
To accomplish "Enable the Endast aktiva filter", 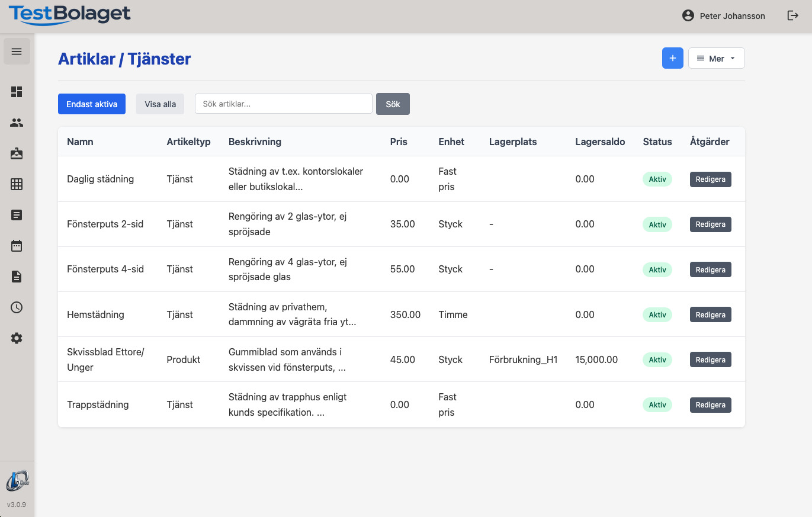I will (92, 104).
